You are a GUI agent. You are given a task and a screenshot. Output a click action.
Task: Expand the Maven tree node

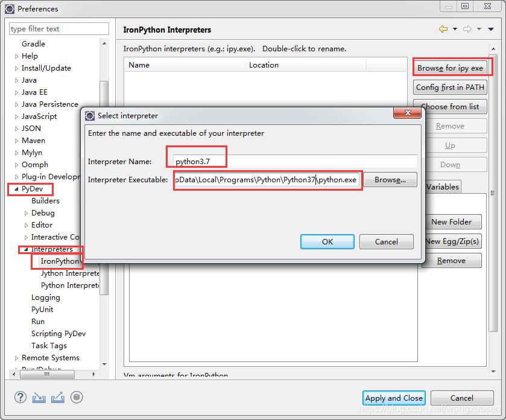pos(16,141)
